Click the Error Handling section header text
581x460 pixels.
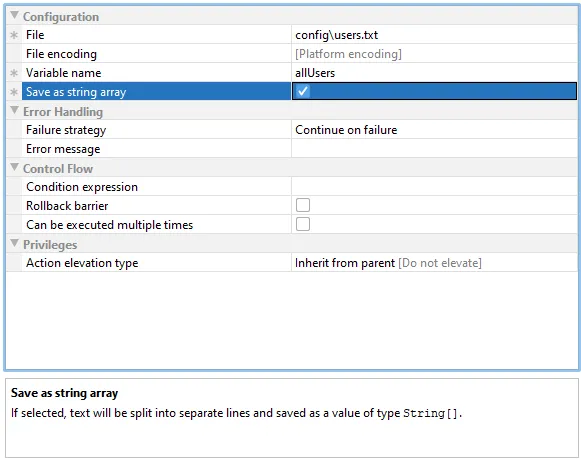[x=63, y=112]
